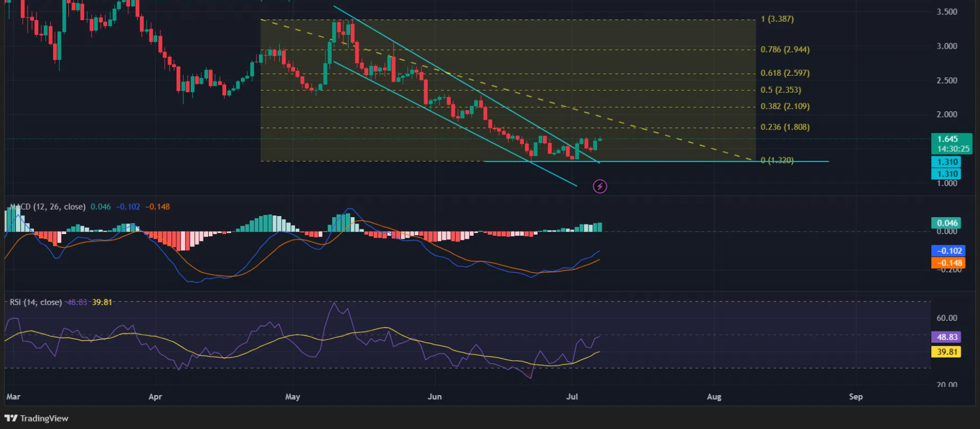Select the Fibonacci 1 (3.387) top level label
This screenshot has width=980, height=429.
(x=777, y=19)
